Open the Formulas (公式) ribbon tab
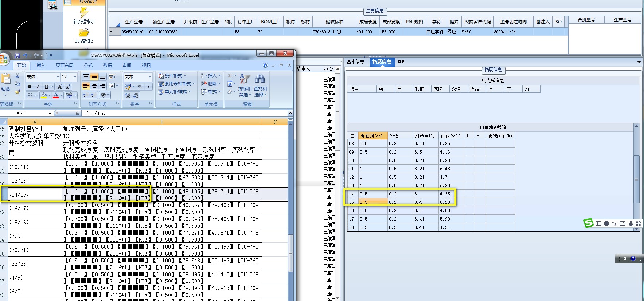The height and width of the screenshot is (301, 644). (88, 66)
